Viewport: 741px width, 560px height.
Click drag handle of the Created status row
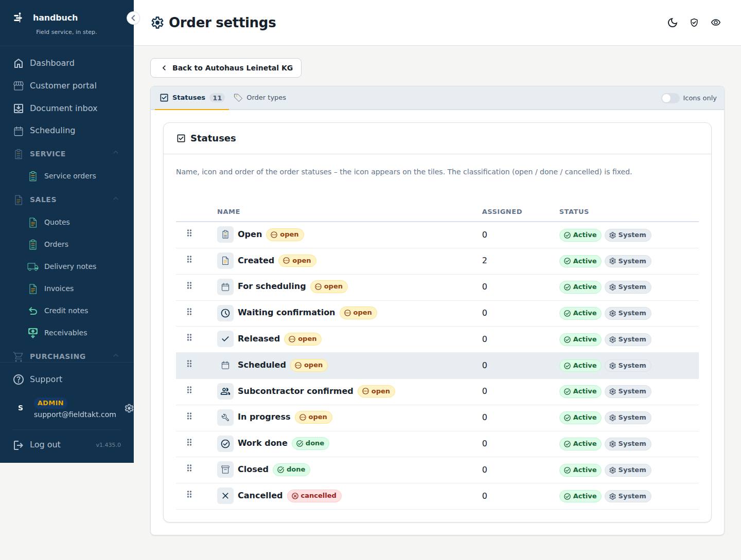coord(189,260)
